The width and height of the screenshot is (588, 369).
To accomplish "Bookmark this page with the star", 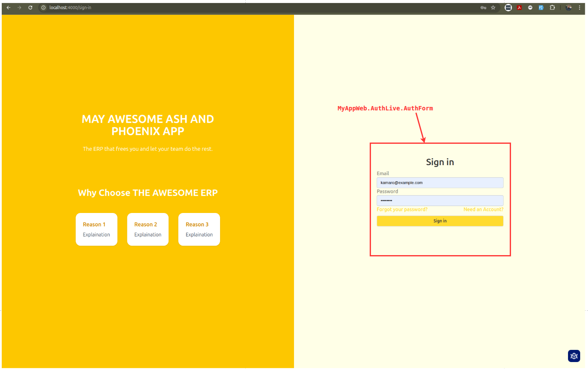I will point(493,7).
